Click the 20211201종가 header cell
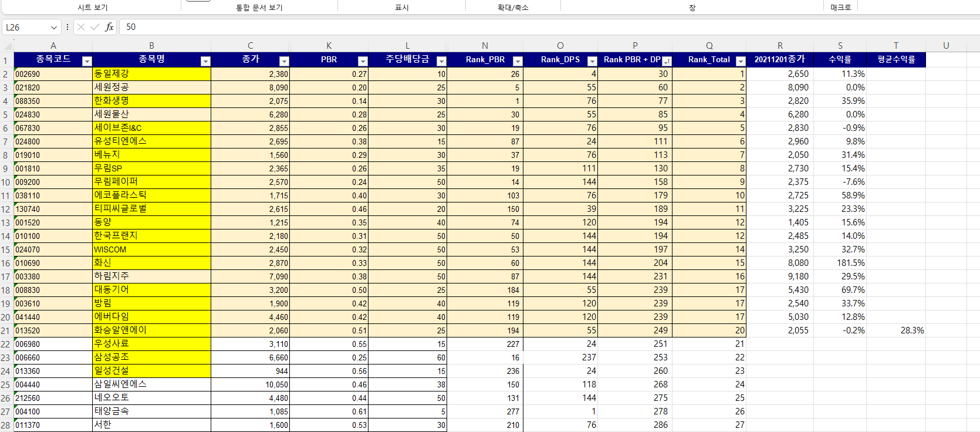 (780, 59)
